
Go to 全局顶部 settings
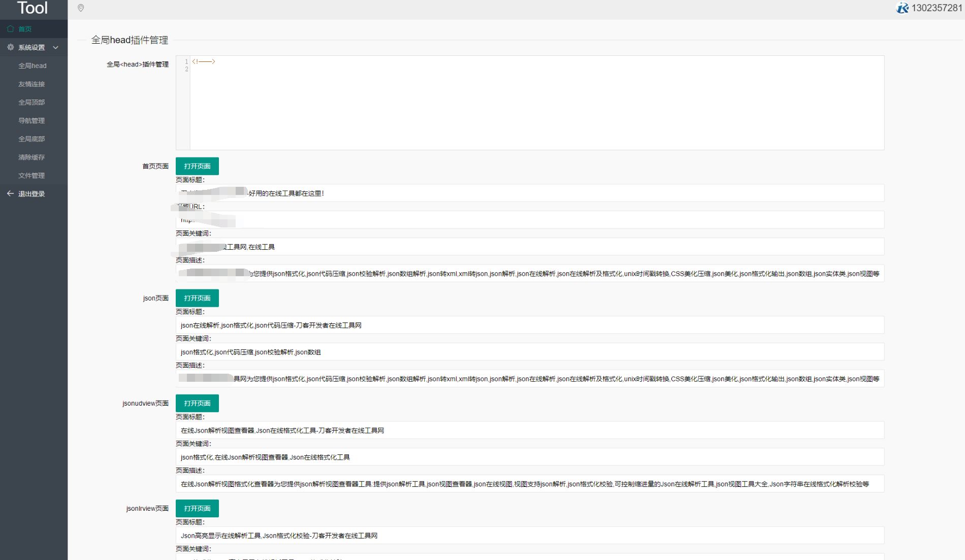tap(31, 102)
